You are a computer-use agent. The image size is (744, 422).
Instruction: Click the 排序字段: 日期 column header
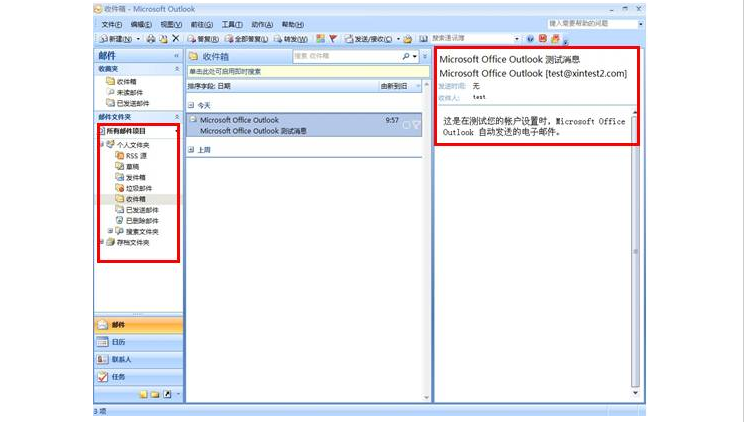pyautogui.click(x=282, y=86)
